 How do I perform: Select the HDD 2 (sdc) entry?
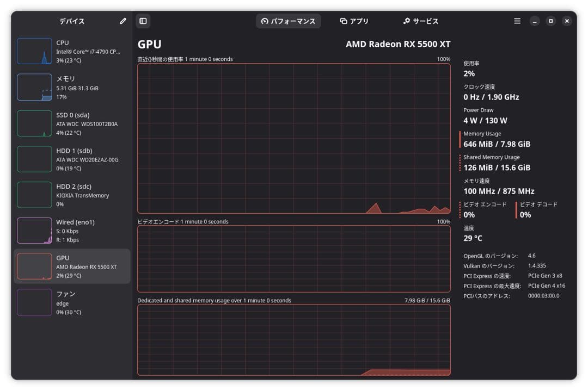(72, 195)
